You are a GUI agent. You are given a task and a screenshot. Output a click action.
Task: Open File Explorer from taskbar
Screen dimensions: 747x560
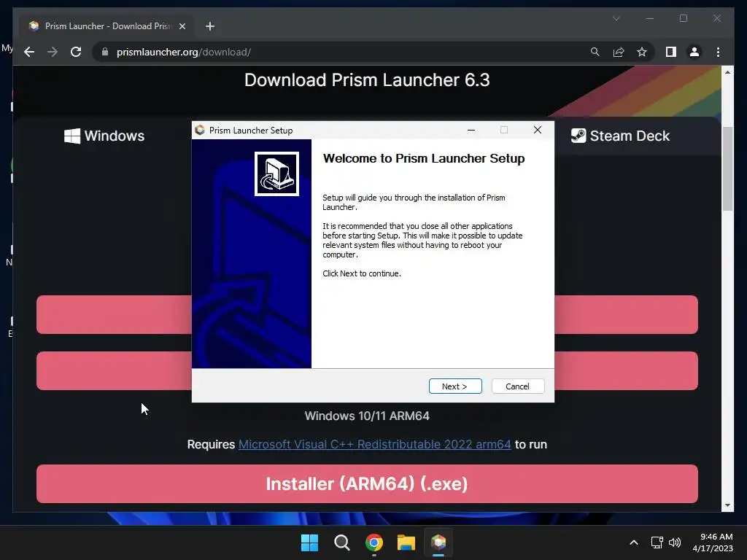pyautogui.click(x=406, y=542)
